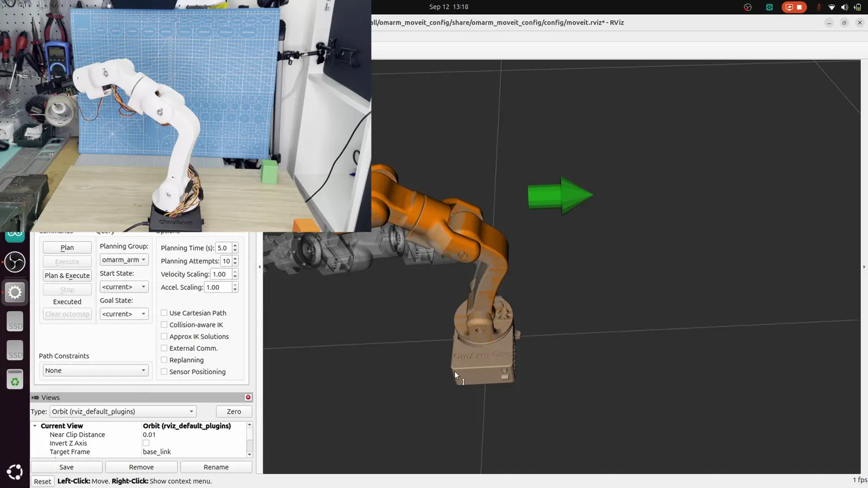Open Path Constraints None dropdown

tap(95, 370)
